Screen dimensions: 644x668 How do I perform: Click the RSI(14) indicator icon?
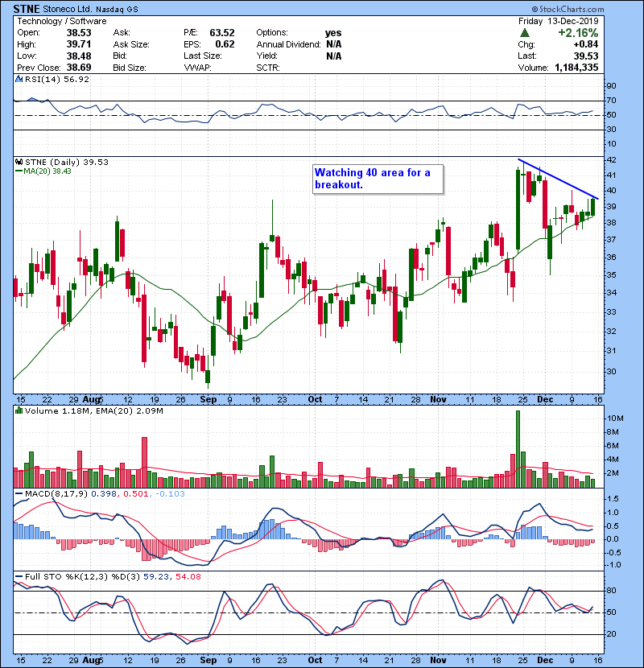19,79
